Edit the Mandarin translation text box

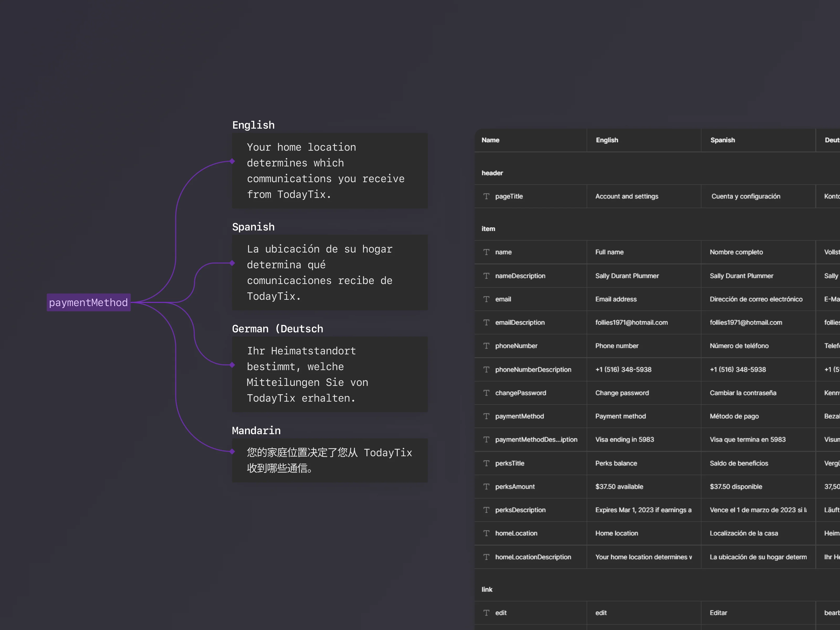(330, 461)
